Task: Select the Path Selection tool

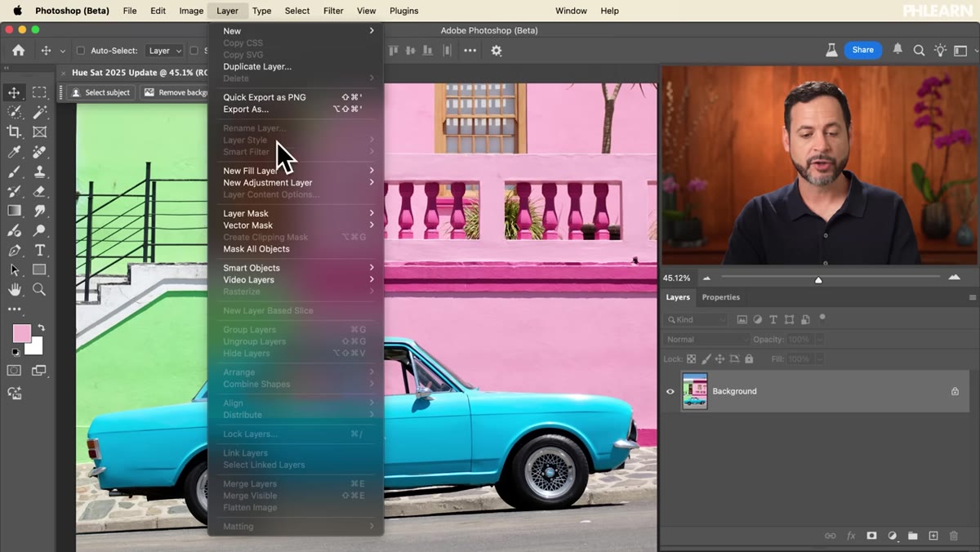Action: click(14, 270)
